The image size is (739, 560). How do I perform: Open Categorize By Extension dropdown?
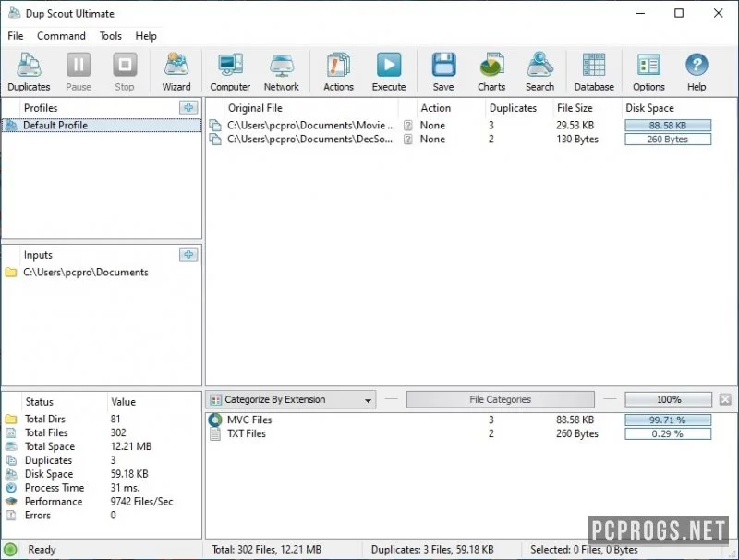(291, 400)
